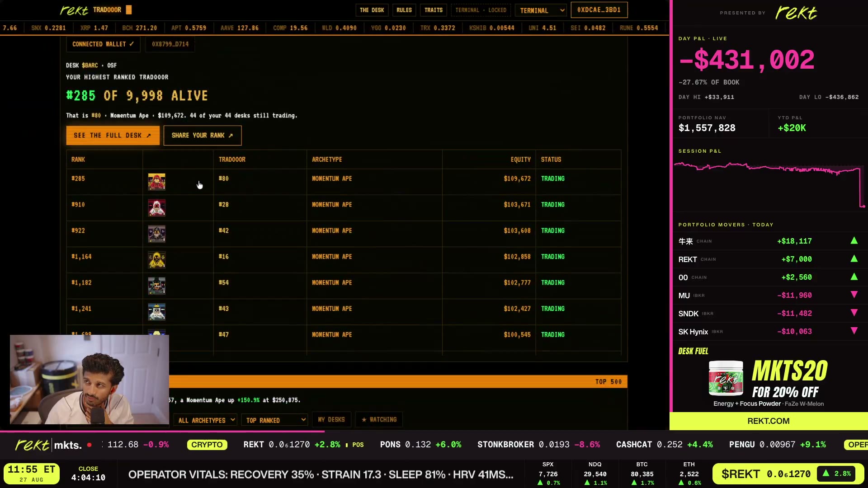Click Trading status for Tradooor #54

click(553, 283)
